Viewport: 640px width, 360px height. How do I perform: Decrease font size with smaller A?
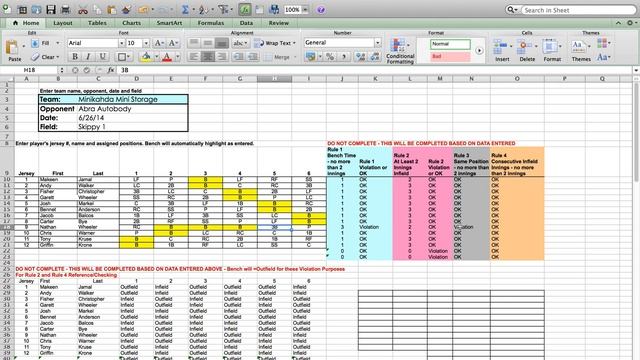click(x=173, y=43)
